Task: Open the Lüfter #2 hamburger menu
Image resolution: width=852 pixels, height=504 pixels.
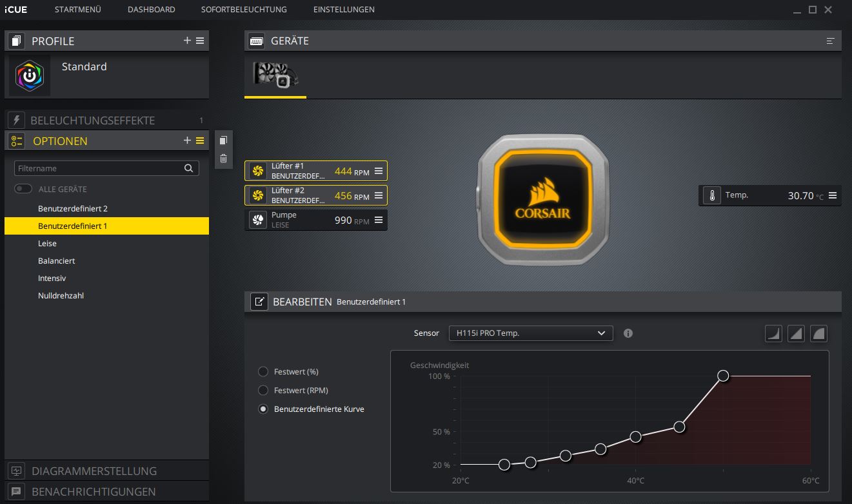Action: 379,195
